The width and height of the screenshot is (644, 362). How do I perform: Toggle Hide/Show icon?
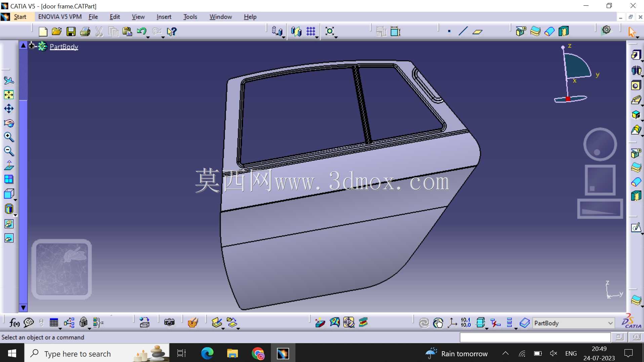click(x=9, y=224)
